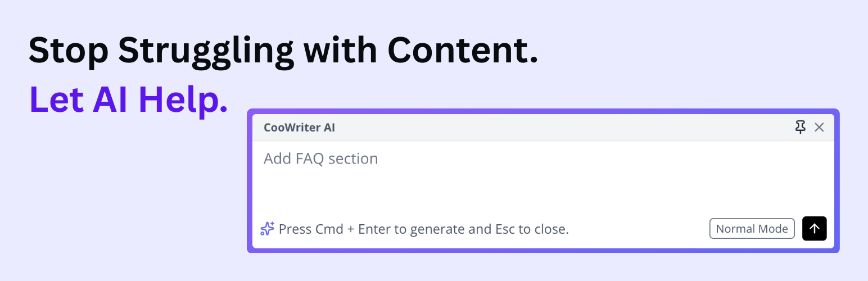The image size is (868, 281).
Task: Click the 'Press Cmd + Enter' hint text
Action: pyautogui.click(x=423, y=229)
